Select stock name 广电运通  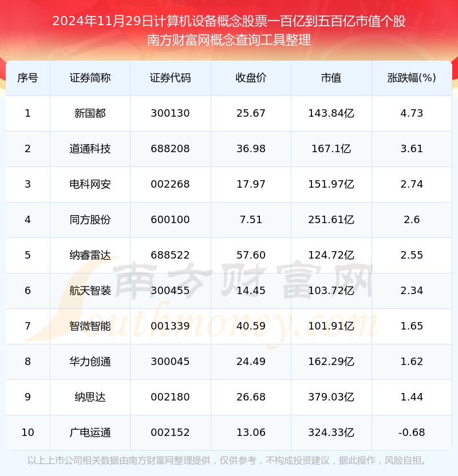coord(90,433)
